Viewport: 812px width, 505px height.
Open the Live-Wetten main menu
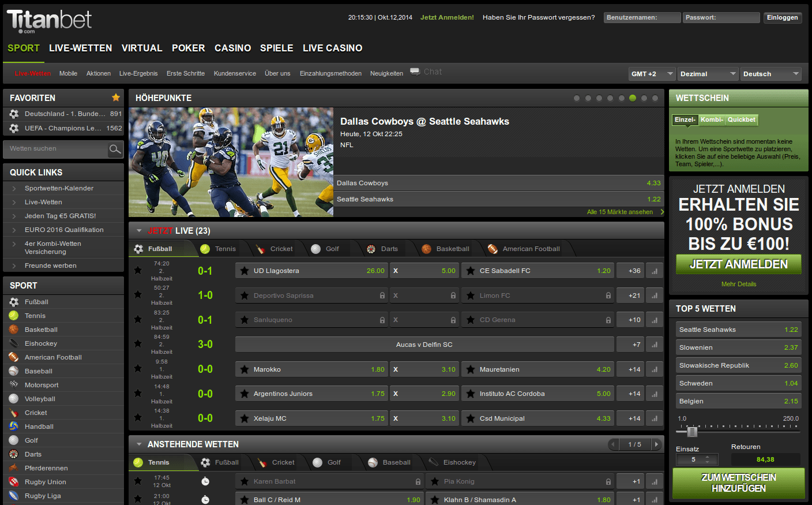81,48
